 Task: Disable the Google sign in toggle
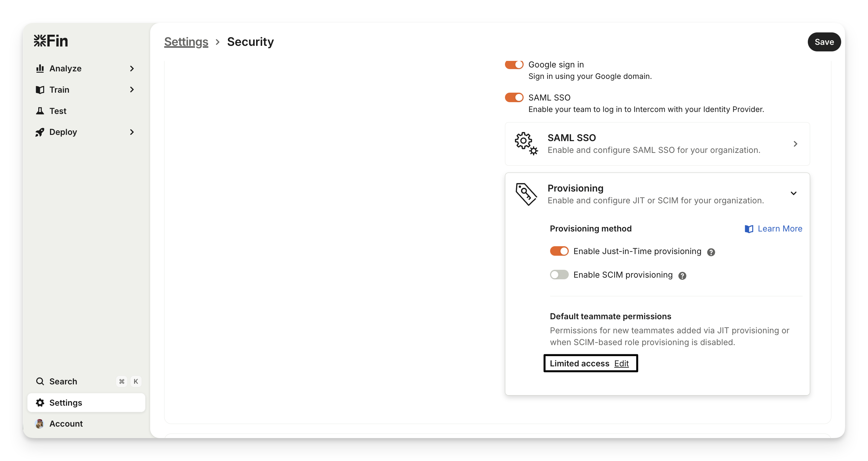pos(514,65)
